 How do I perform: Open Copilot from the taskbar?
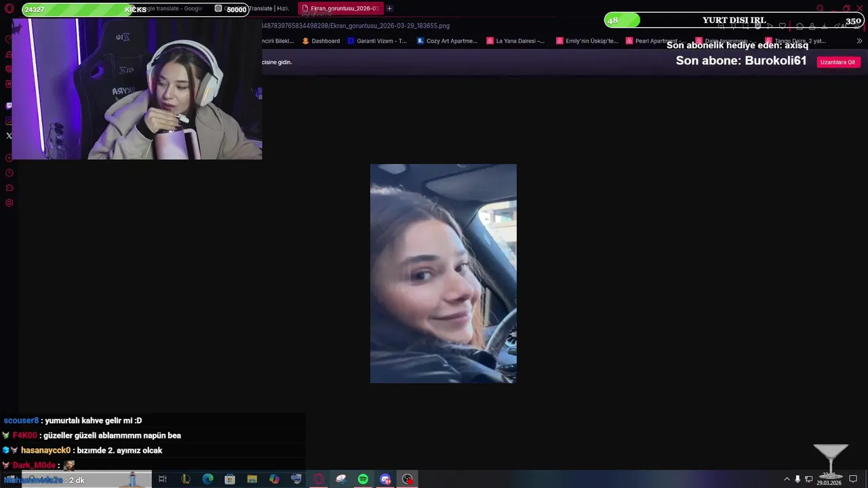coord(274,479)
